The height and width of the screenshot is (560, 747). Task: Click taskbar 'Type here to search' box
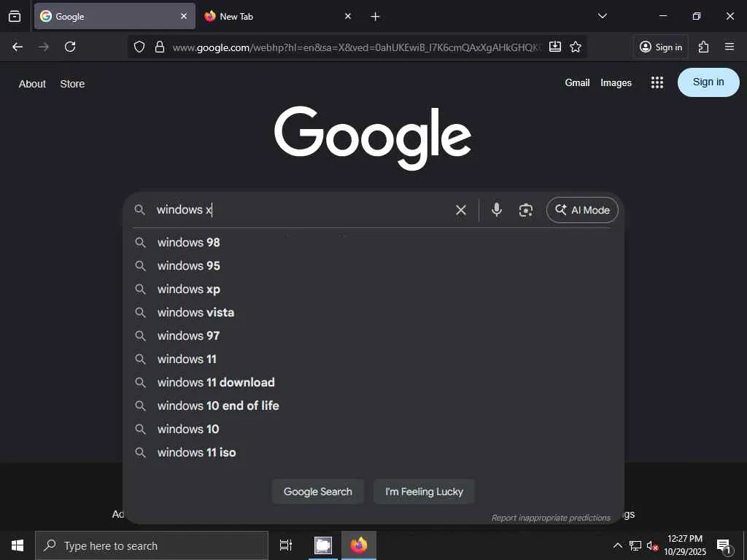tap(152, 545)
